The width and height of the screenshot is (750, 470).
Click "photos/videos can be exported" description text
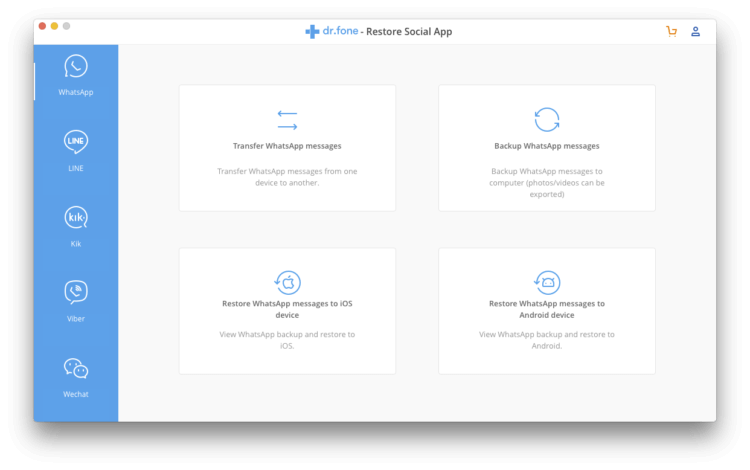(547, 188)
